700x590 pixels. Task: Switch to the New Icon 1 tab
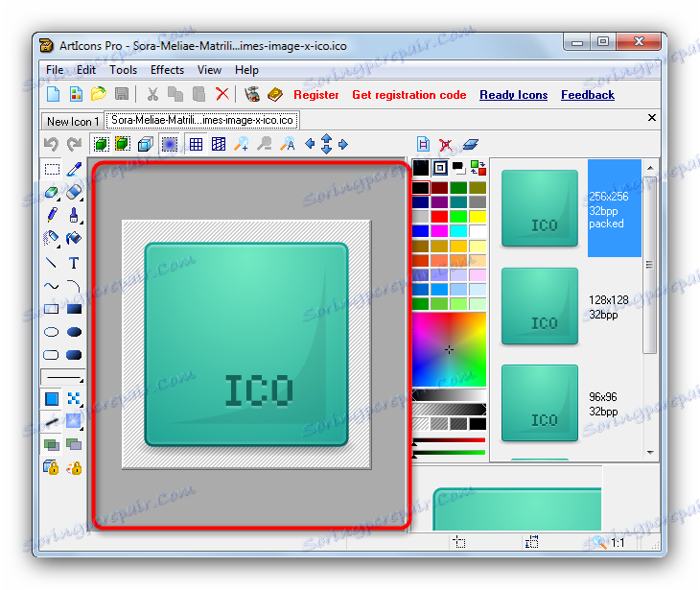click(x=73, y=121)
